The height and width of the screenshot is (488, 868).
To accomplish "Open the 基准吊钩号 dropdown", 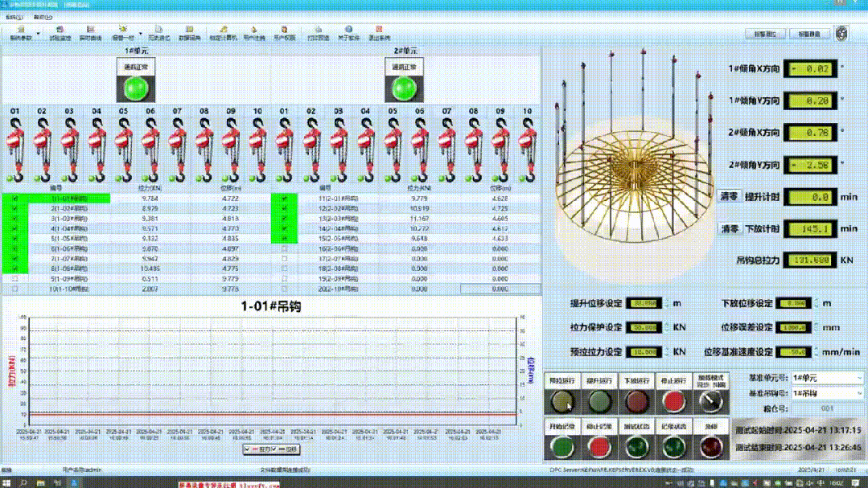I will click(x=826, y=393).
